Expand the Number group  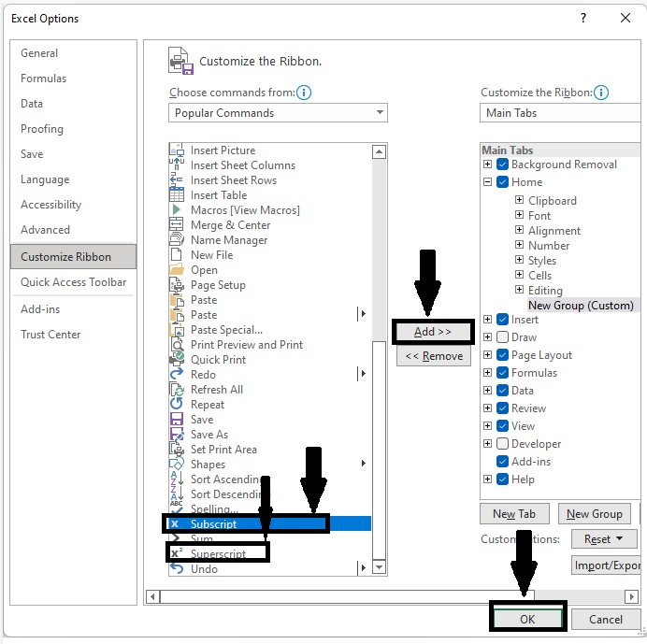519,244
